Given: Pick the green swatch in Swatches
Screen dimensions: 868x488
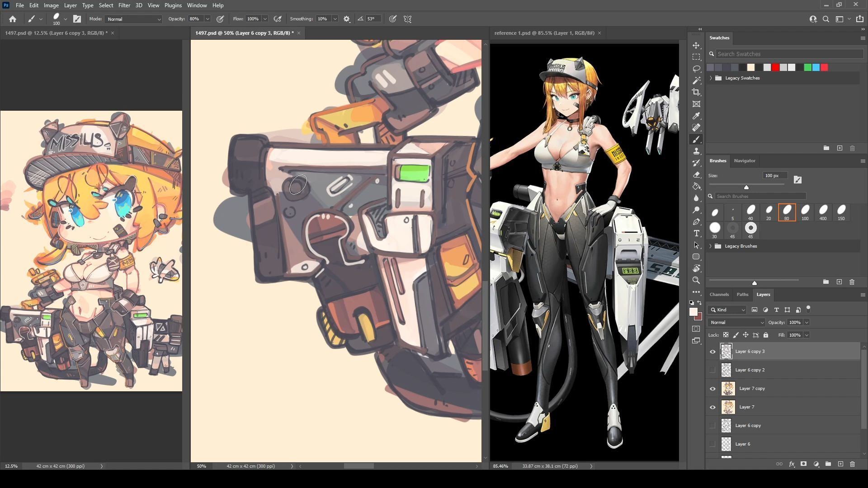Looking at the screenshot, I should tap(807, 67).
